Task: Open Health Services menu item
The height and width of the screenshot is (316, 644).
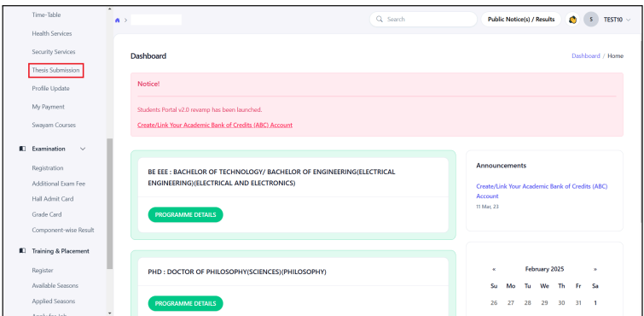Action: click(x=52, y=34)
